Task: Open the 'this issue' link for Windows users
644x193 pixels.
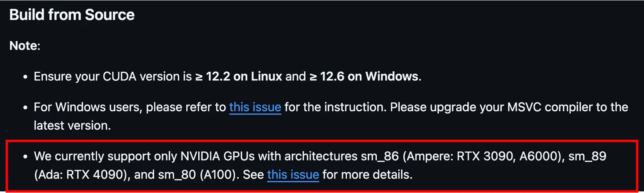Action: pyautogui.click(x=255, y=107)
